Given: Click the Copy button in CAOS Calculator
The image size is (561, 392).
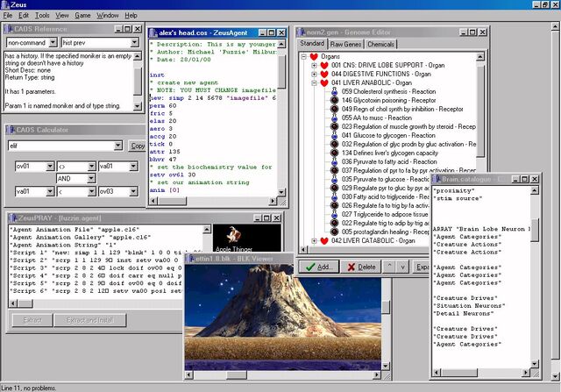Looking at the screenshot, I should [137, 146].
